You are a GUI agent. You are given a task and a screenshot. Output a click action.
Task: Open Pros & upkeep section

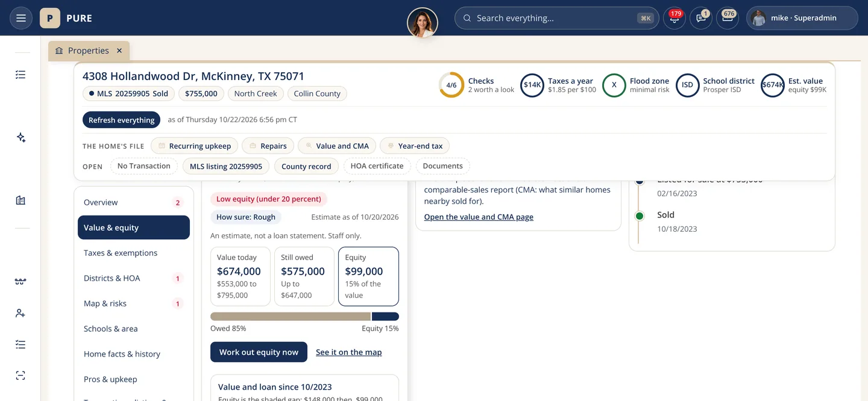134,379
